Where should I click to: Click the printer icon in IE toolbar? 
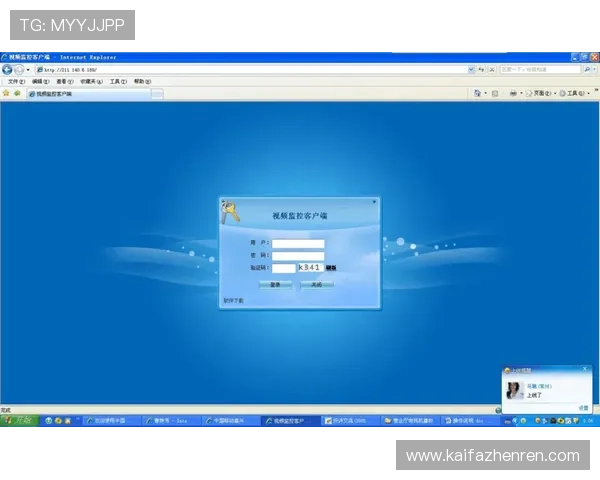[513, 93]
